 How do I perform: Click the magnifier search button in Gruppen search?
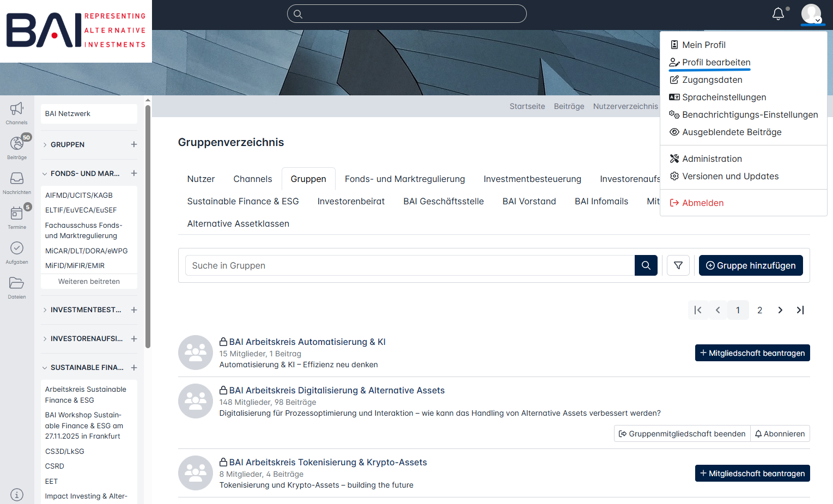point(646,265)
